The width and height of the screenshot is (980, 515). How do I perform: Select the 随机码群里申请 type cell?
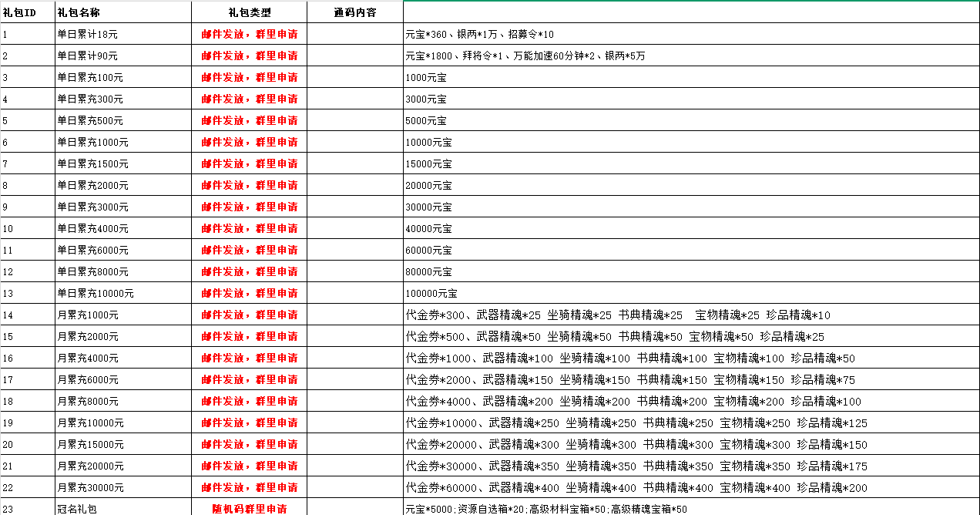250,508
